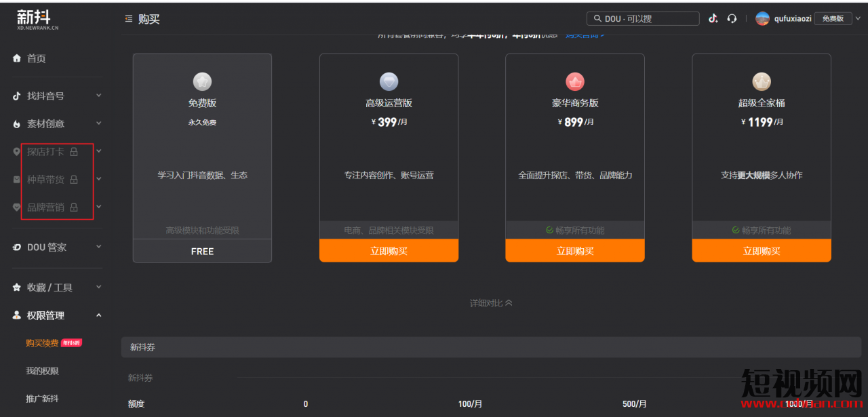The height and width of the screenshot is (417, 868).
Task: Click the 免费版 silver badge icon
Action: pyautogui.click(x=202, y=82)
